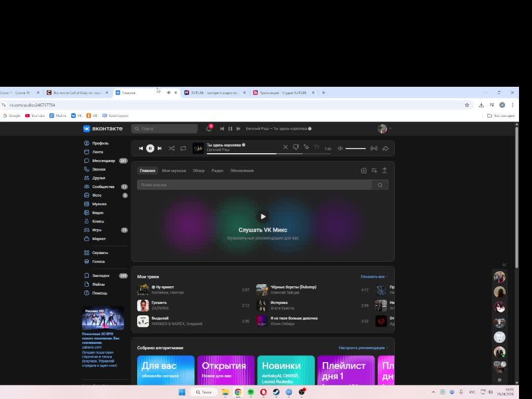Image resolution: width=532 pixels, height=399 pixels.
Task: Play the VK Микс recommendations
Action: click(263, 217)
